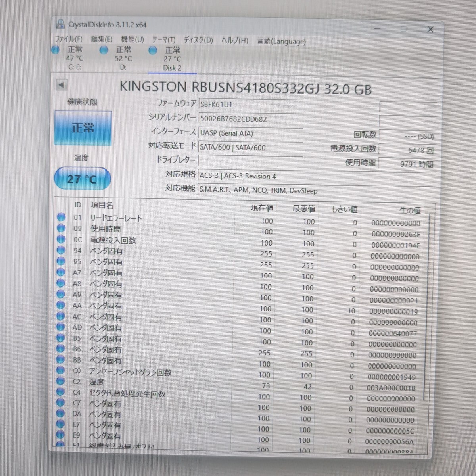
Task: Click the CrystalDiskInfo title bar icon
Action: pos(60,24)
